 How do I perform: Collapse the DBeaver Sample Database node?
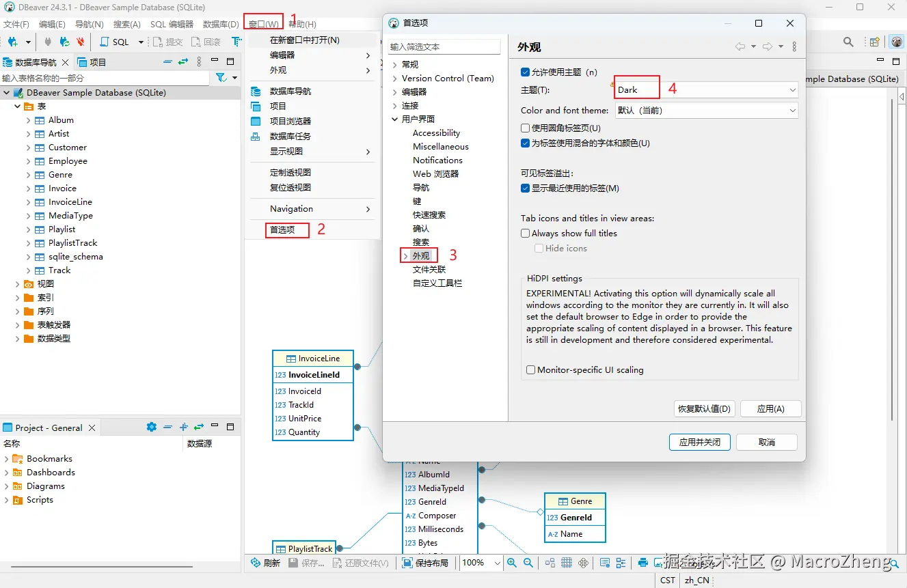7,92
